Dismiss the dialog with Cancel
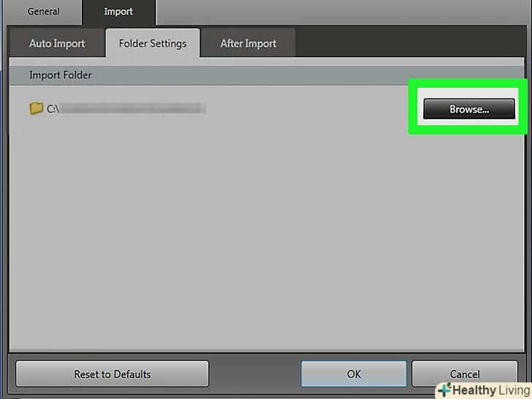This screenshot has height=399, width=532. [x=465, y=374]
